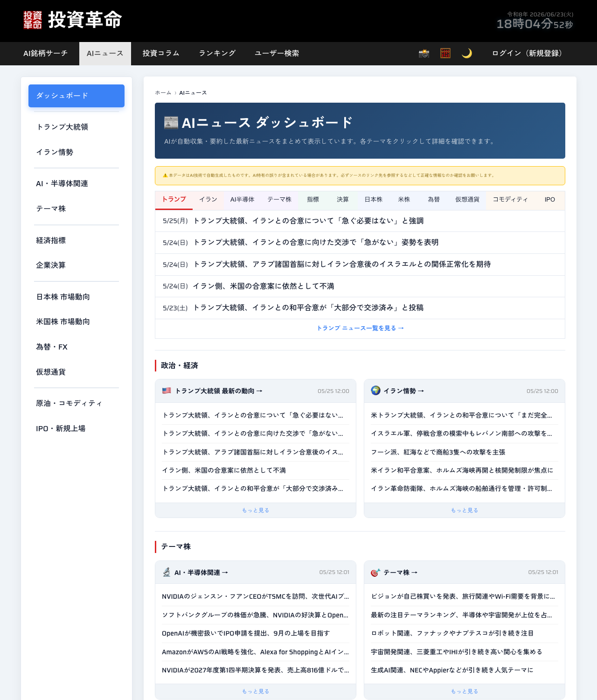Open 原油・コモディティ in the sidebar
Screen dimensions: 597x700
[x=76, y=403]
